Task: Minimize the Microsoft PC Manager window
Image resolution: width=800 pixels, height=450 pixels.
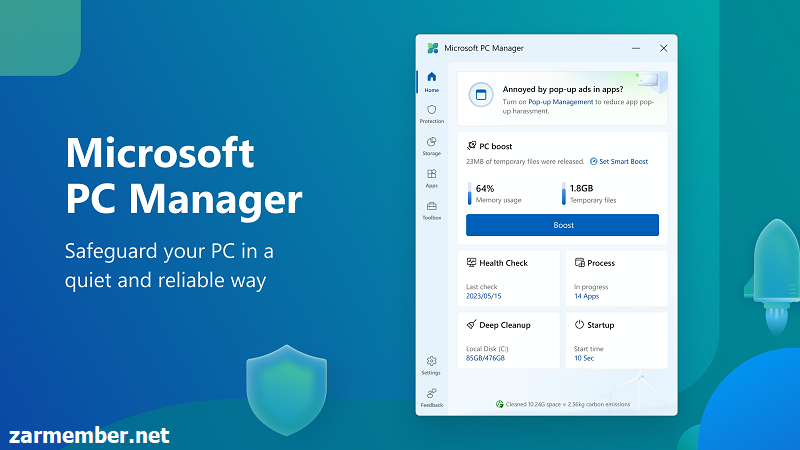Action: (x=636, y=48)
